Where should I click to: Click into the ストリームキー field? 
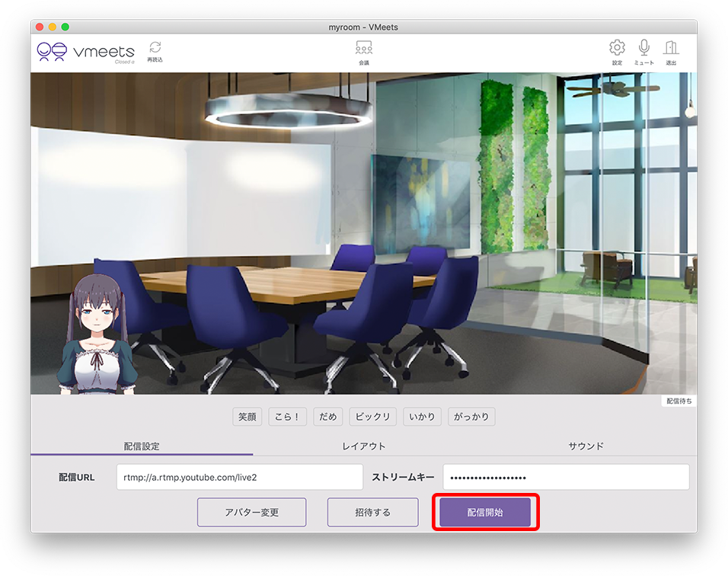click(566, 478)
